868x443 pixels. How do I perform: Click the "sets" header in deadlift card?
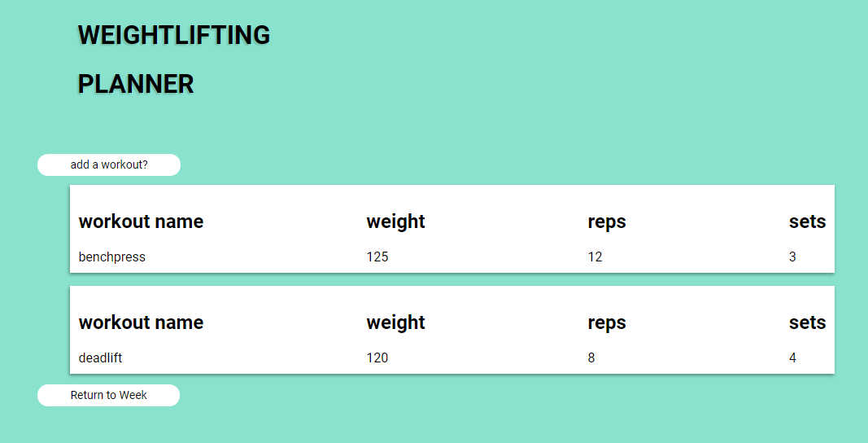(807, 322)
